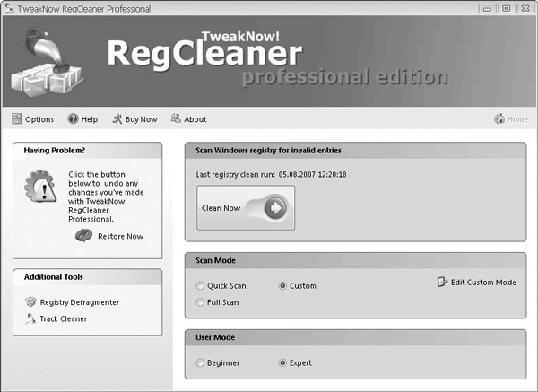Open the Options toolbar item
This screenshot has width=538, height=392.
[33, 119]
